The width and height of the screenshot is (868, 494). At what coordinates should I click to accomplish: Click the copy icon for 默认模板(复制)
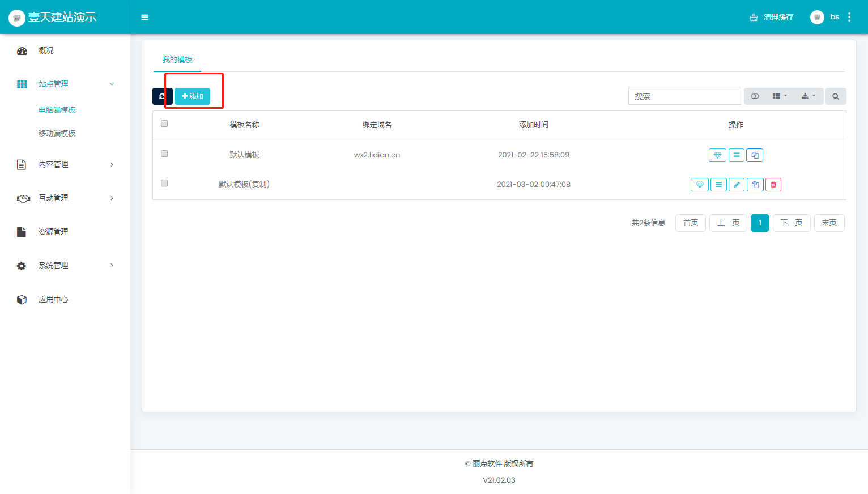pyautogui.click(x=755, y=185)
